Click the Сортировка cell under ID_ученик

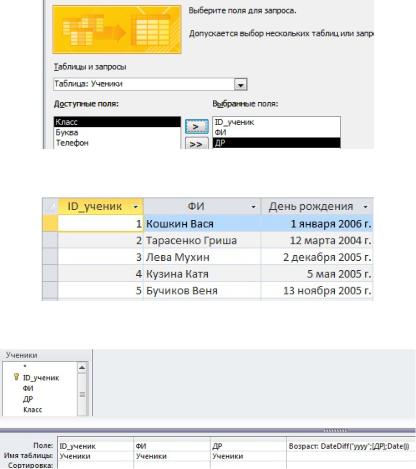tap(96, 465)
